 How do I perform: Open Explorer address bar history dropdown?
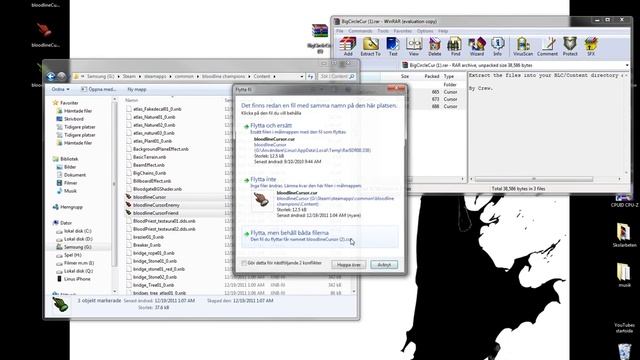302,76
